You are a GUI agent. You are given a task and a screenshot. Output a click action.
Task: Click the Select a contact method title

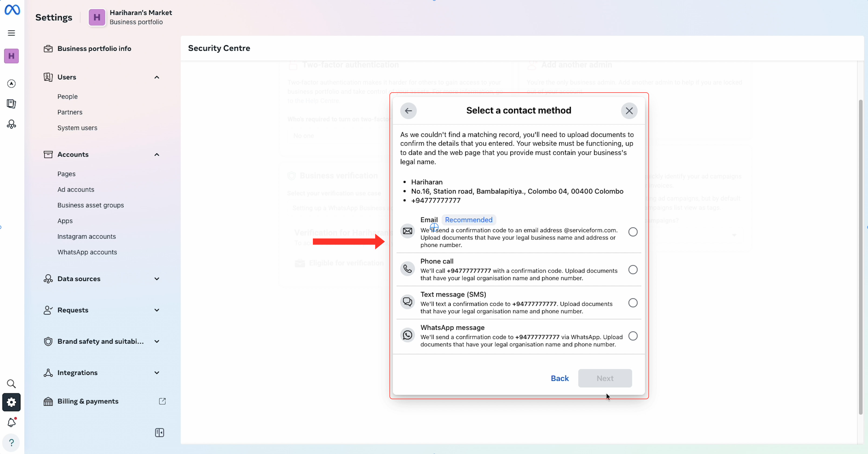point(519,110)
